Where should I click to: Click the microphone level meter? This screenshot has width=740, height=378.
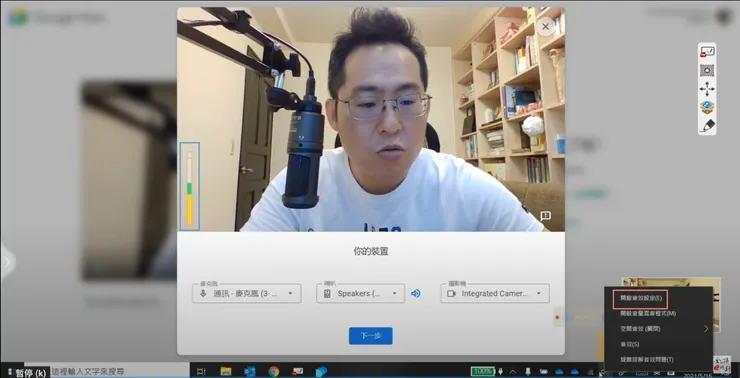tap(189, 186)
